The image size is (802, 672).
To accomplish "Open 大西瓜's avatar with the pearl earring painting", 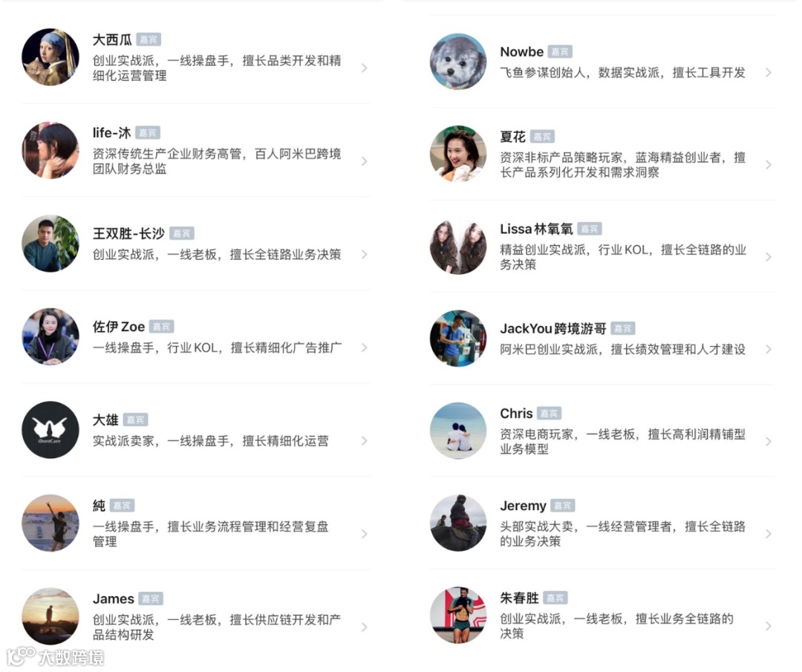I will 50,56.
